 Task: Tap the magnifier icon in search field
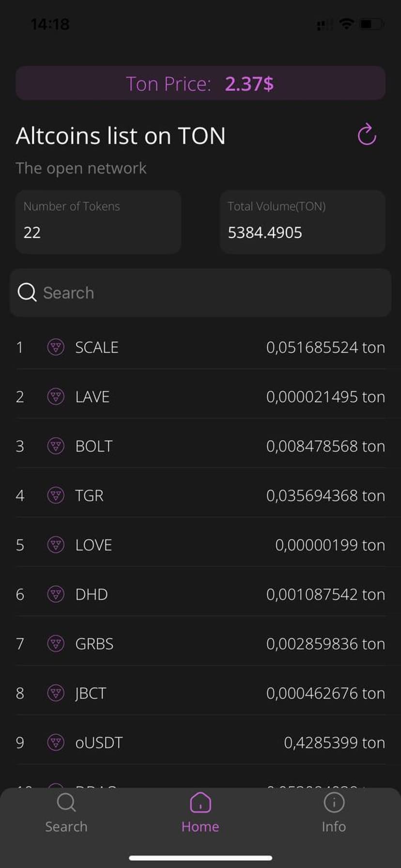pos(27,292)
